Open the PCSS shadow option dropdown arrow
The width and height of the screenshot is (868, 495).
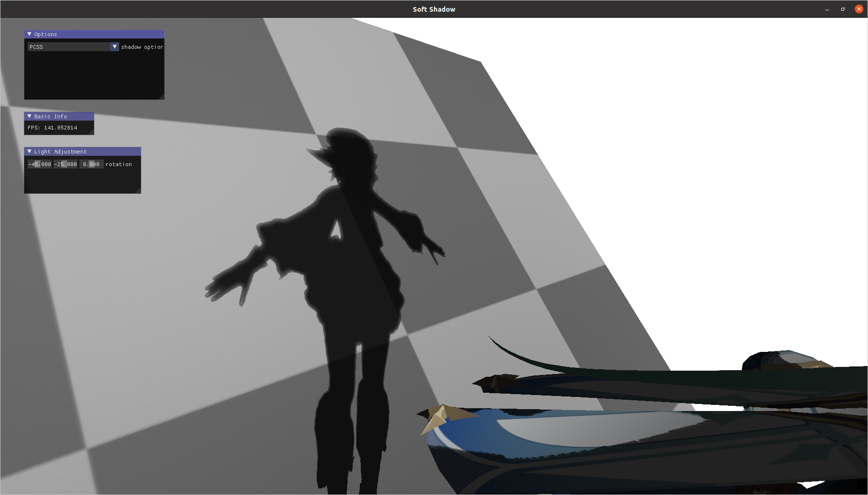[x=114, y=47]
